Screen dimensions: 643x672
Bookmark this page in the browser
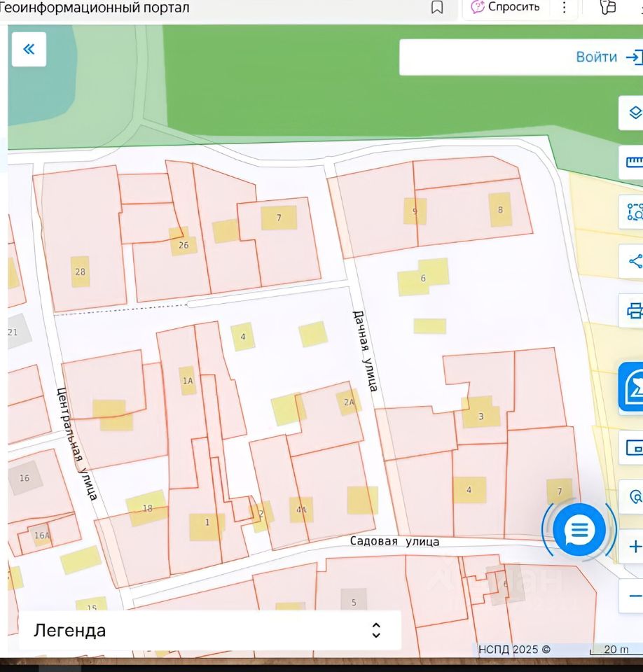(x=437, y=8)
